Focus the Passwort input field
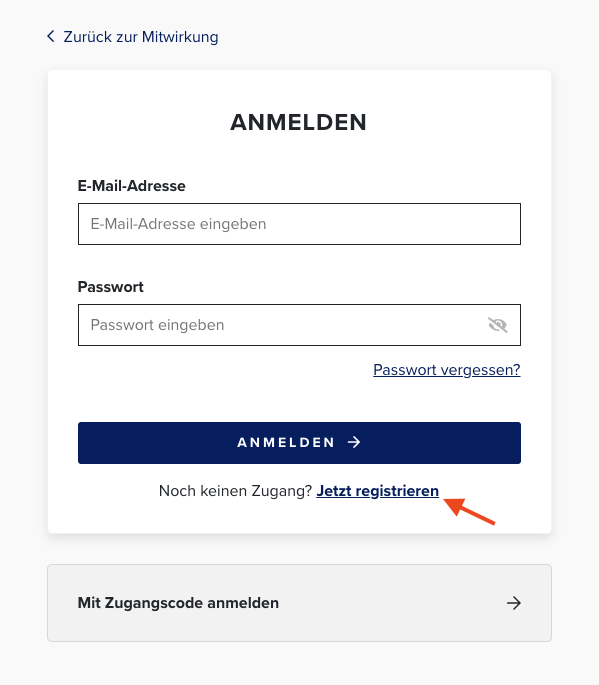This screenshot has width=599, height=685. click(299, 325)
